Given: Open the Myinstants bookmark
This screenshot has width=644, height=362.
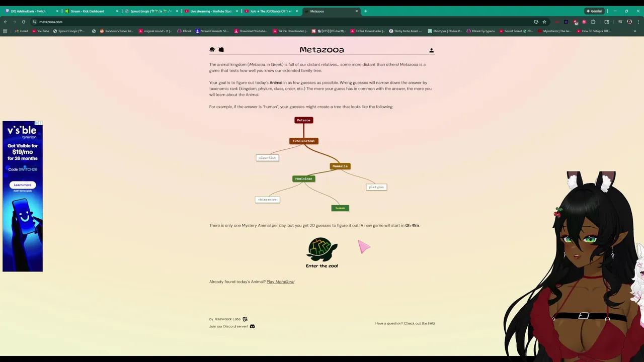Looking at the screenshot, I should (555, 31).
